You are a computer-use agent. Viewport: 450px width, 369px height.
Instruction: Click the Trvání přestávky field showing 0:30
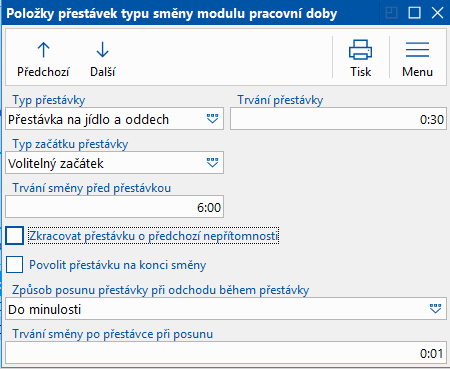338,119
